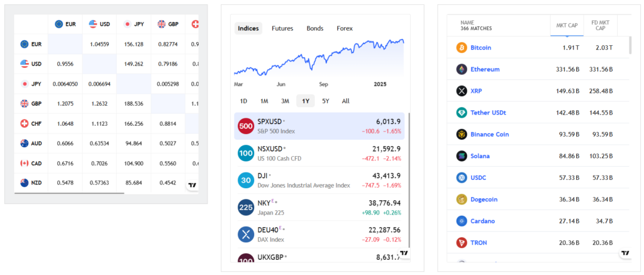This screenshot has height=275, width=644.
Task: Choose the All time range
Action: point(346,101)
